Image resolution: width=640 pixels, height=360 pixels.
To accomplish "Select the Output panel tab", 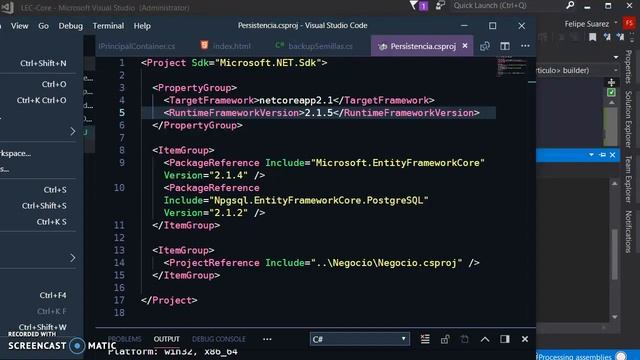I will coord(167,339).
